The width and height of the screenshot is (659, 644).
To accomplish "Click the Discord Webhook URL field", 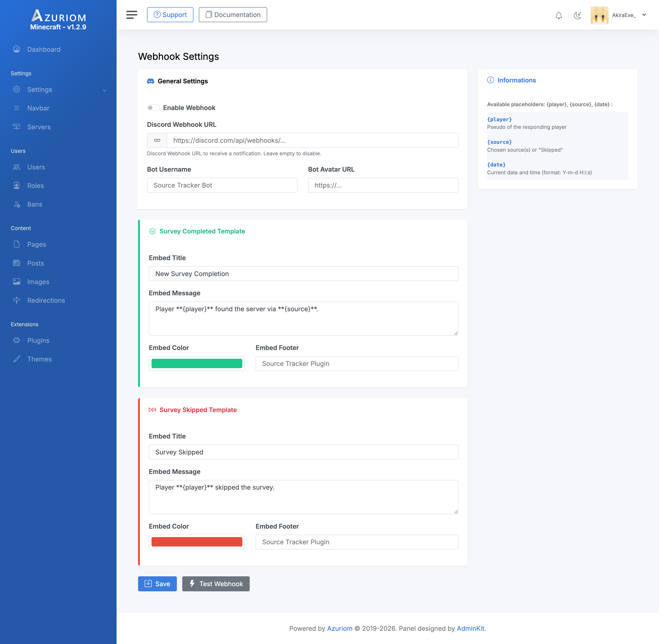I will 312,140.
